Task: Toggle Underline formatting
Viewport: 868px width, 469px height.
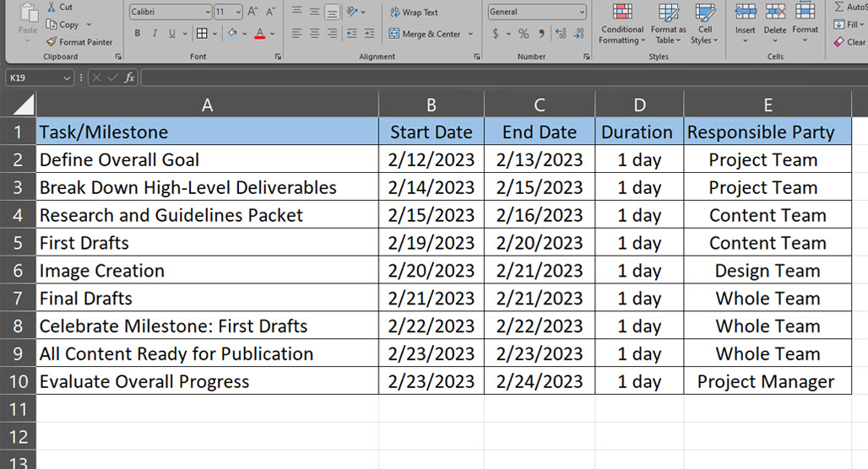Action: pyautogui.click(x=172, y=33)
